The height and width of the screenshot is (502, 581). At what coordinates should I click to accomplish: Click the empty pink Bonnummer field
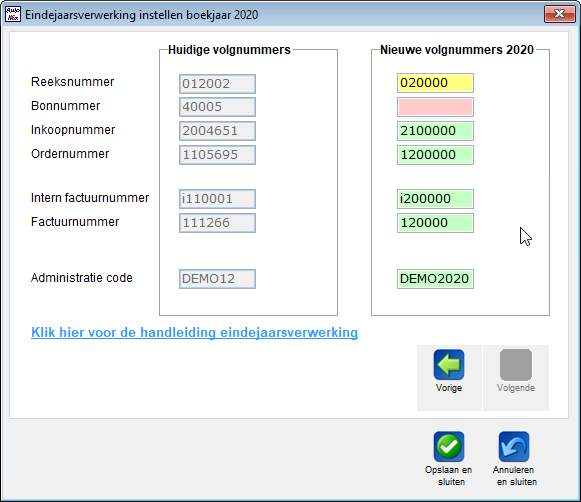point(435,107)
